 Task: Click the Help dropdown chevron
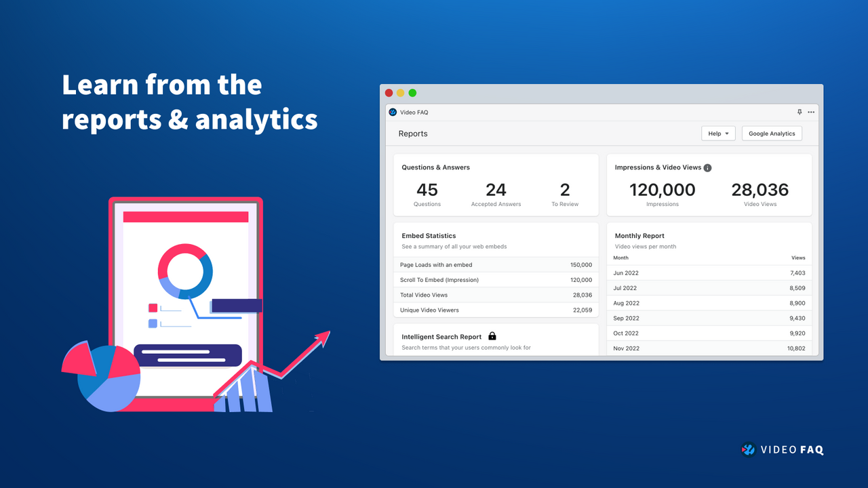[x=726, y=133]
